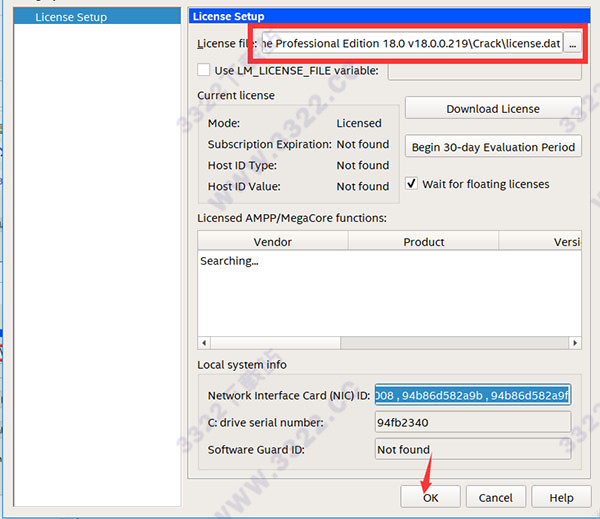Open the Help button
This screenshot has width=600, height=519.
click(561, 497)
